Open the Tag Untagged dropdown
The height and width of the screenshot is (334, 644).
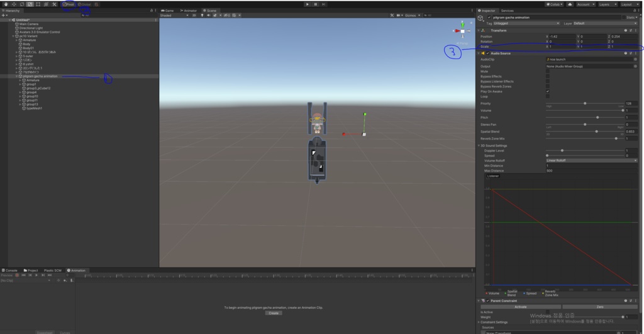(526, 23)
